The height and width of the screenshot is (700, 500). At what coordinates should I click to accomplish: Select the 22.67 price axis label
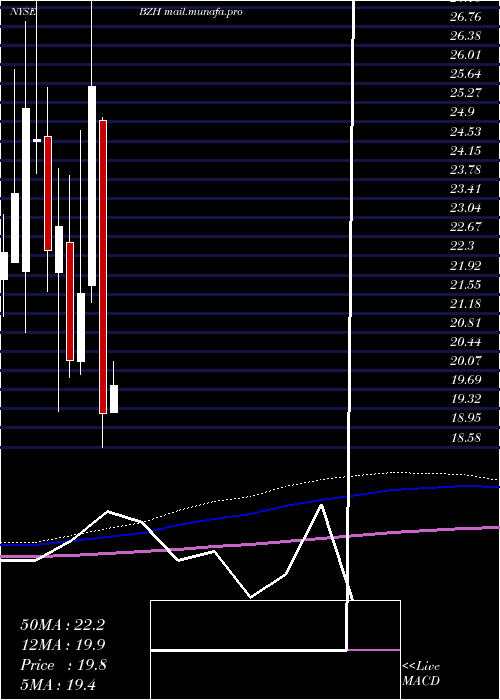[465, 227]
